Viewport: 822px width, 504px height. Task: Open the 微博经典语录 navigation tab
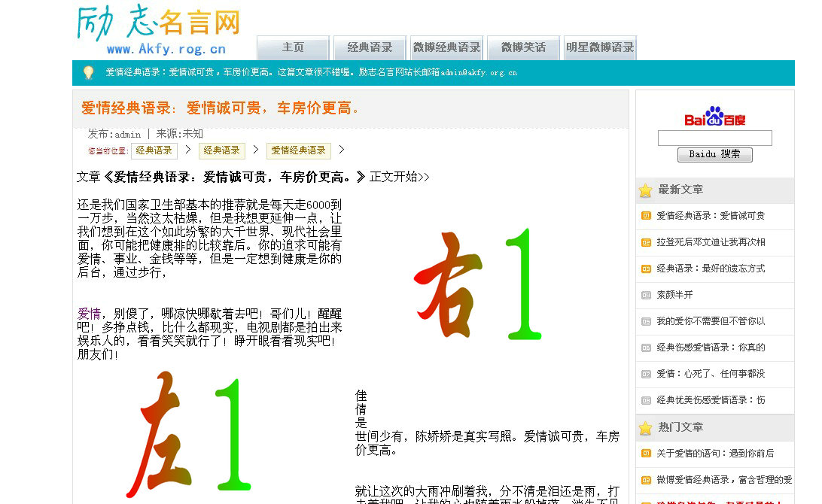446,47
